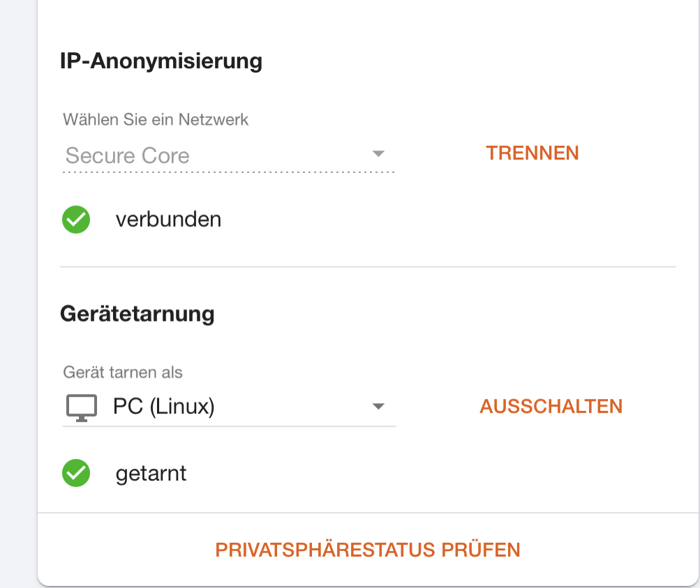Click the TRENNEN button to disconnect
The height and width of the screenshot is (588, 700).
tap(532, 153)
